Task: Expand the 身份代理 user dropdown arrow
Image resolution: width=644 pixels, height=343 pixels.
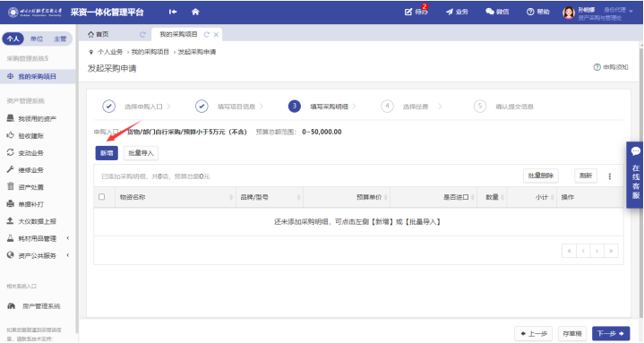Action: click(x=631, y=12)
